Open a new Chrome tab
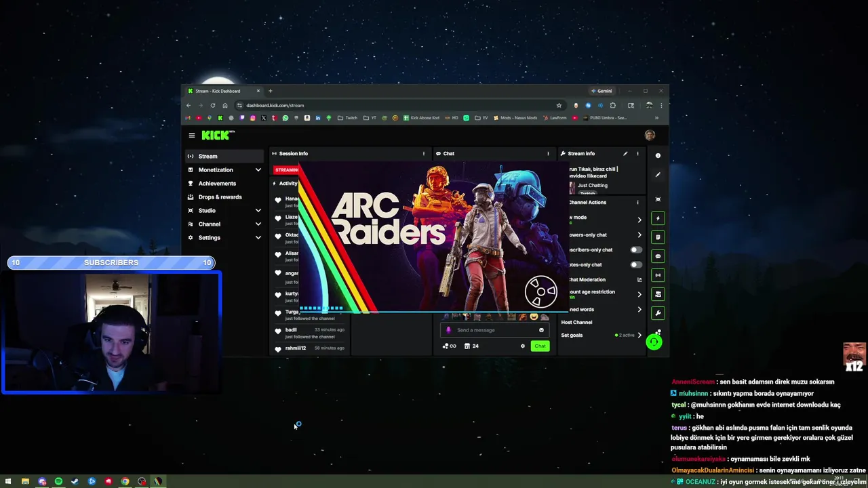Screen dimensions: 868x488 [270, 91]
